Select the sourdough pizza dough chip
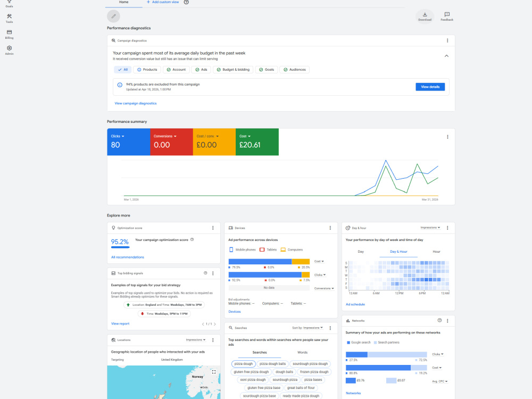 (310, 364)
